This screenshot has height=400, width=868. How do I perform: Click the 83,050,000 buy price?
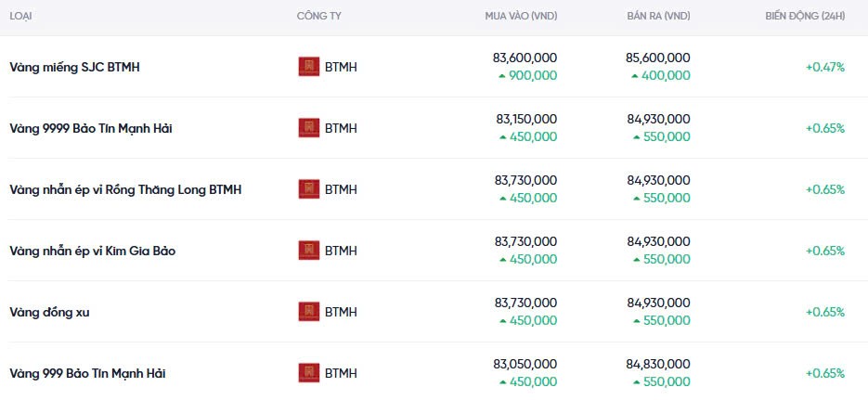coord(525,364)
